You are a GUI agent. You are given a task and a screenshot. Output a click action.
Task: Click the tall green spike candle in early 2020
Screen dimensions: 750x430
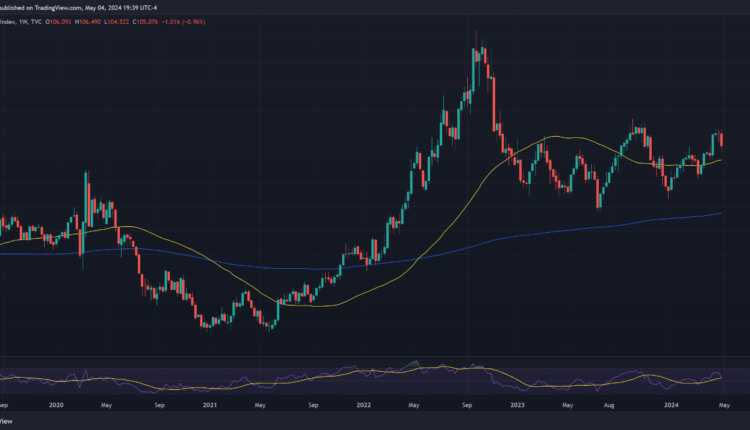tap(86, 200)
